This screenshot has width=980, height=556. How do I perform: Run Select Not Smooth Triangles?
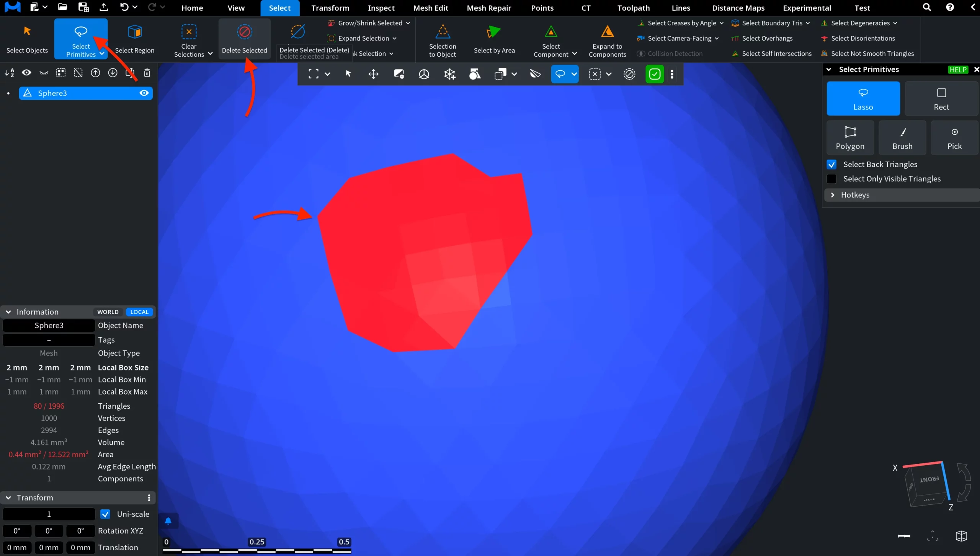coord(867,54)
